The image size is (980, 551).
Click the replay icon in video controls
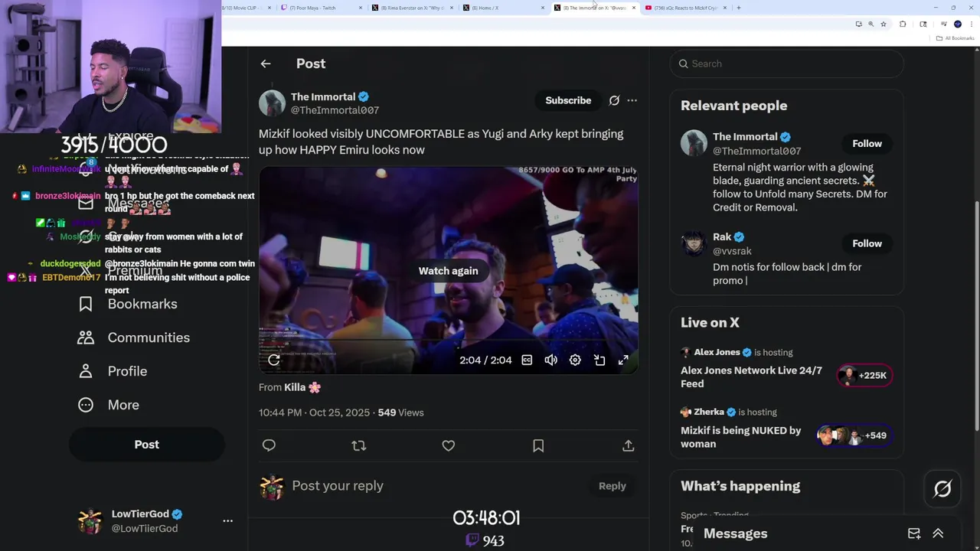[274, 360]
